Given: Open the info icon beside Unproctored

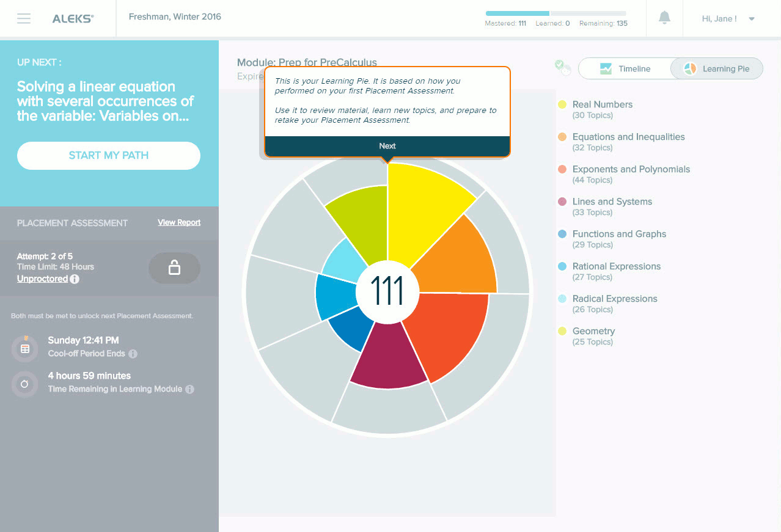Looking at the screenshot, I should 75,279.
